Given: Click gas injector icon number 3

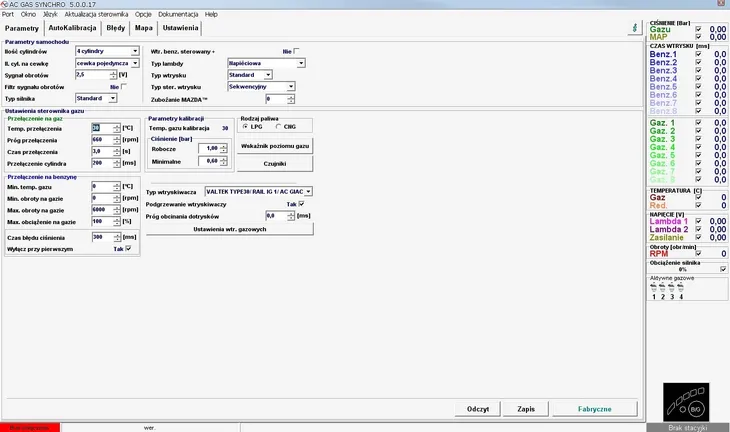Looking at the screenshot, I should click(672, 287).
